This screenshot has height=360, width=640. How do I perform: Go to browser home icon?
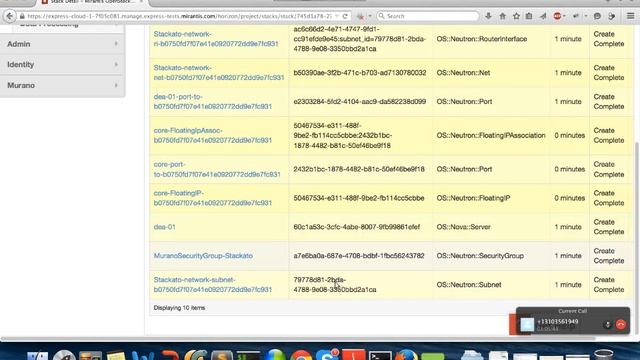click(x=502, y=16)
